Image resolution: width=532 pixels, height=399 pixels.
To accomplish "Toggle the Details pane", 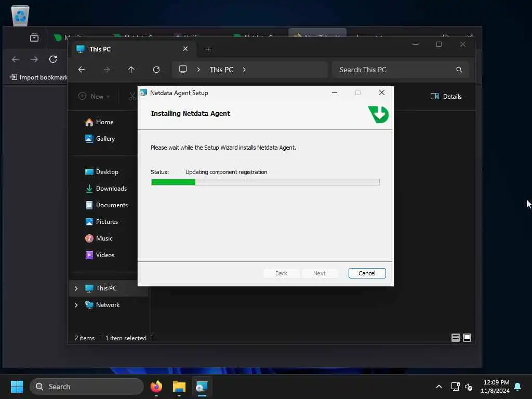I will coord(446,96).
